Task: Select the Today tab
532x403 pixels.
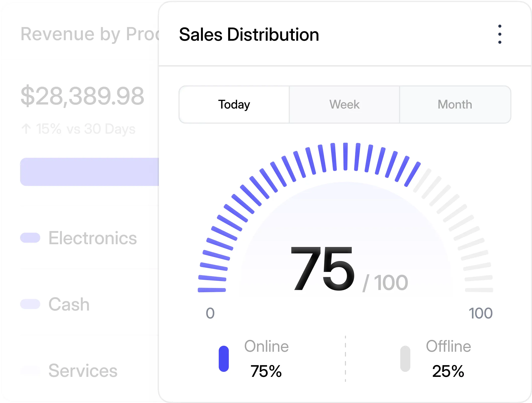Action: [234, 105]
